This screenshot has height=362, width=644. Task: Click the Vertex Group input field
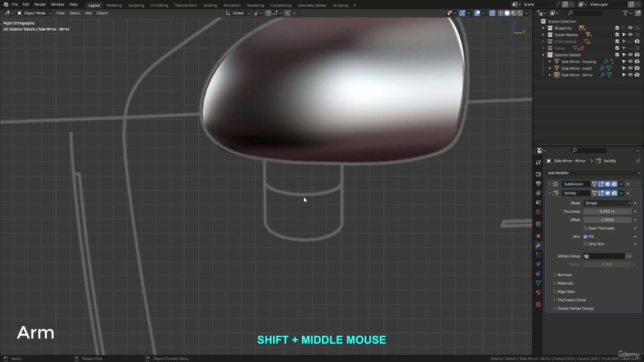(604, 256)
